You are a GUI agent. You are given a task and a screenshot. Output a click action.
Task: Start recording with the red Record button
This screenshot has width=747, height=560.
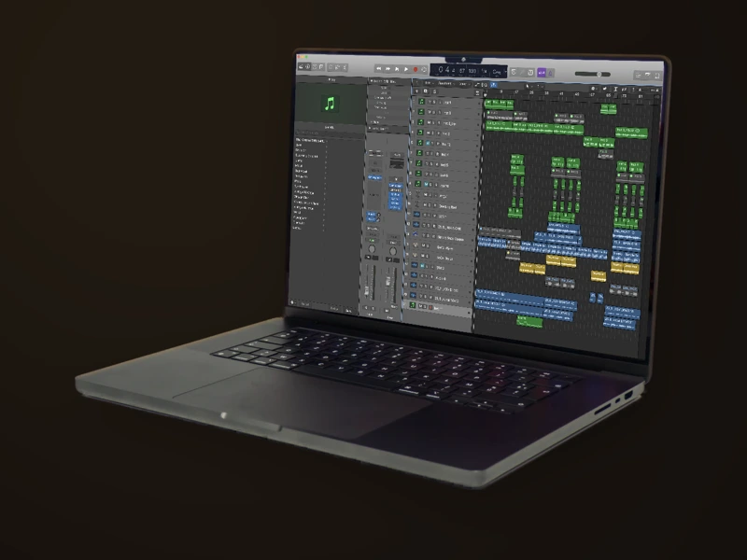(x=416, y=69)
